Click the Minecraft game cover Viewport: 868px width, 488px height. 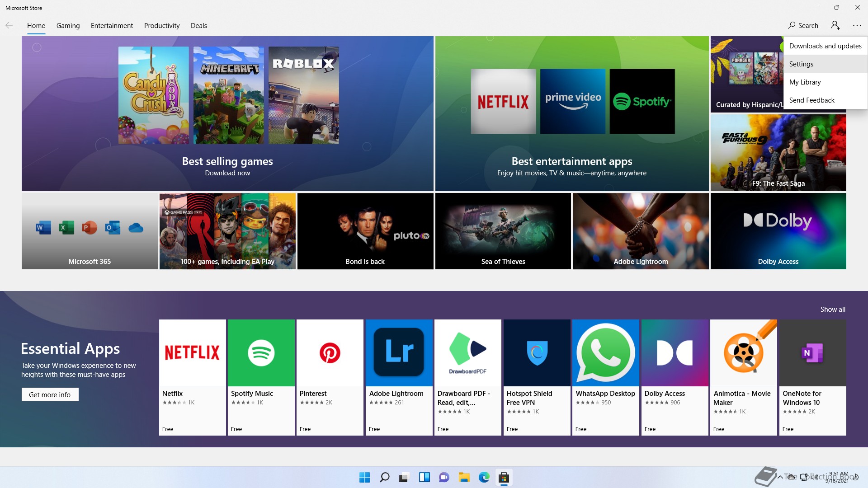229,95
